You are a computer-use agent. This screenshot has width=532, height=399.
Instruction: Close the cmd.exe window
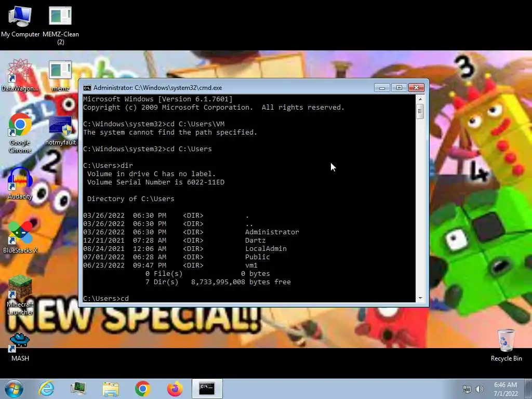tap(416, 87)
